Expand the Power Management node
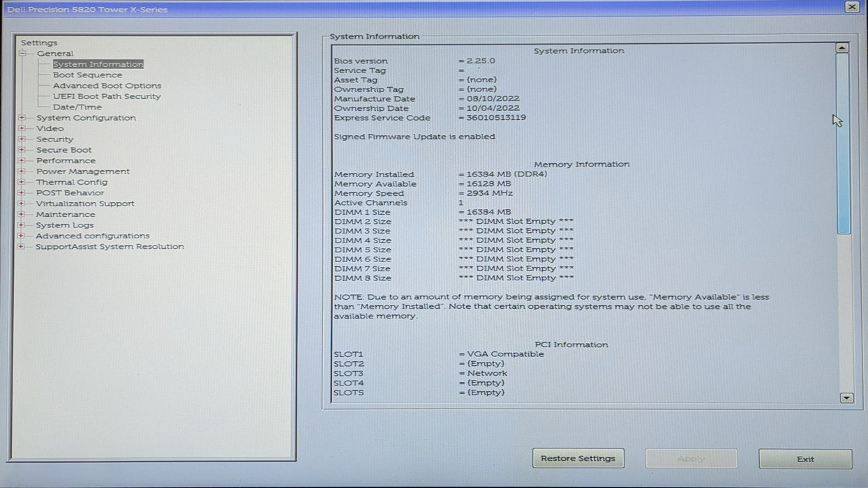Image resolution: width=868 pixels, height=488 pixels. [22, 171]
